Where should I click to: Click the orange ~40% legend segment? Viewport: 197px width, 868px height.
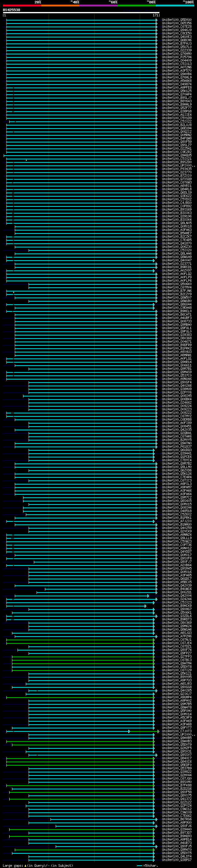coord(60,6)
